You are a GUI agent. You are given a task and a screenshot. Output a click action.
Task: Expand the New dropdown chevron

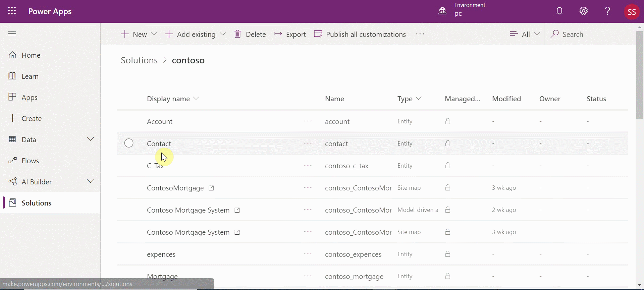click(154, 34)
